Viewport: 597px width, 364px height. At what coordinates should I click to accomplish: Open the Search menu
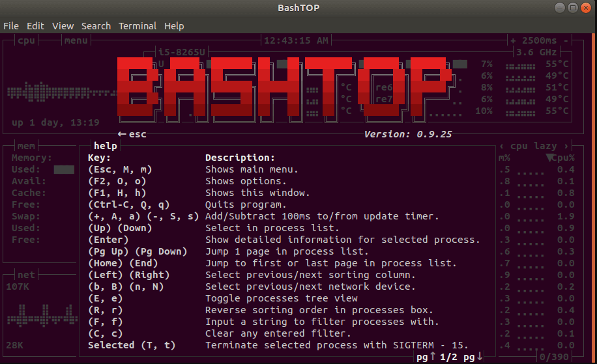pyautogui.click(x=96, y=26)
